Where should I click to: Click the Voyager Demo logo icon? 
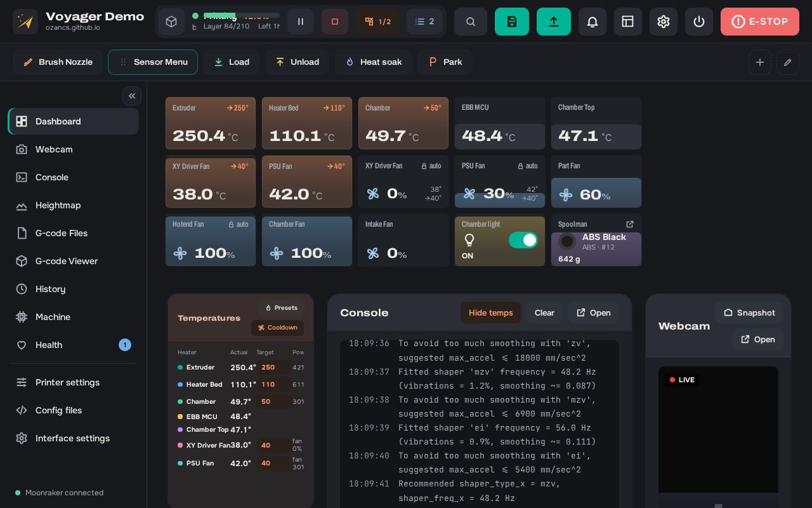click(x=25, y=22)
